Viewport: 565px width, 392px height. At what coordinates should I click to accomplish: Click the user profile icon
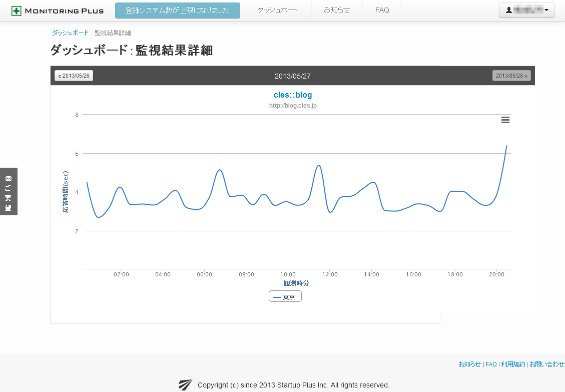(509, 10)
